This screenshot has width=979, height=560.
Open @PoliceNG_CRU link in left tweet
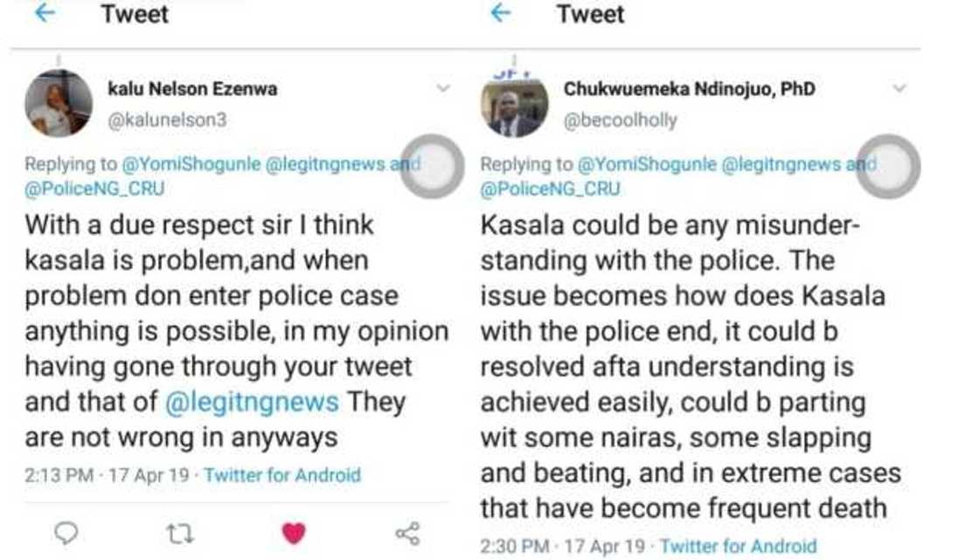click(94, 189)
